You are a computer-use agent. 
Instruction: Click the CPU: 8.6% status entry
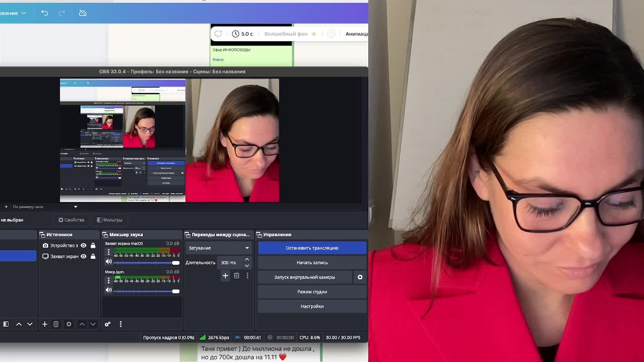(x=309, y=337)
